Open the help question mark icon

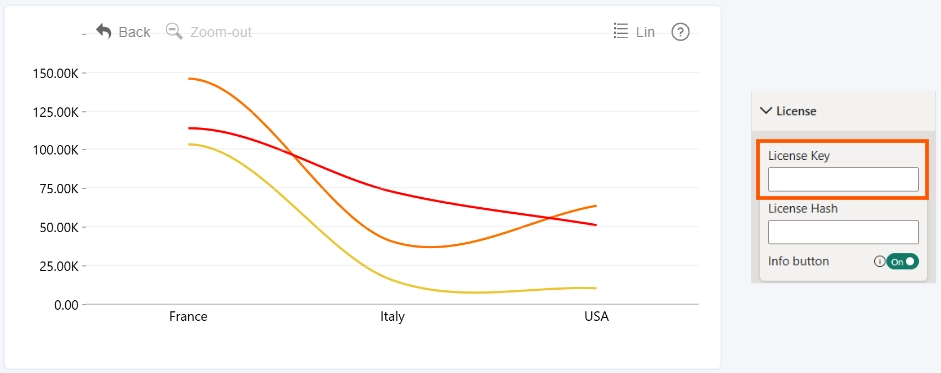680,32
